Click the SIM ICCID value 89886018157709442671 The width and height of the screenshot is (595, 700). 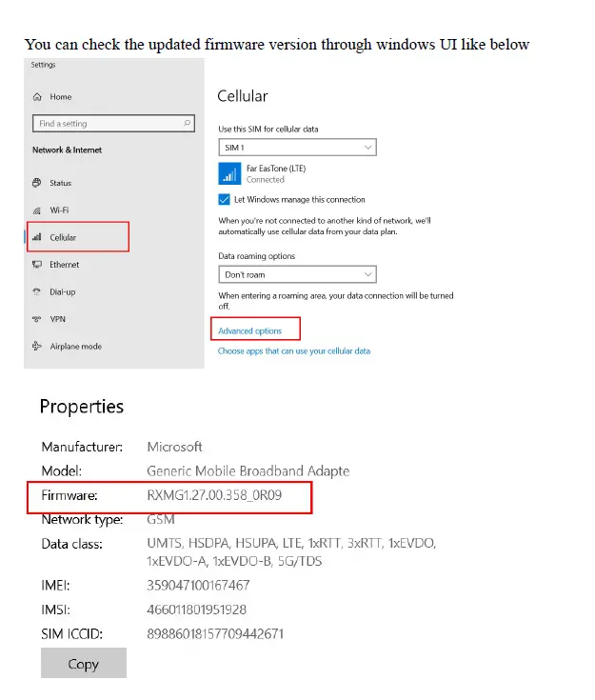pos(215,633)
